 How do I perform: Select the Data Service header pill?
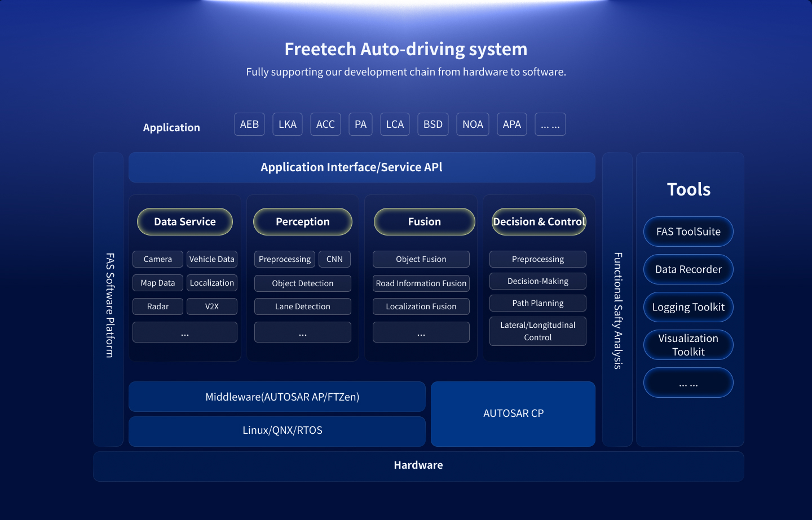185,221
